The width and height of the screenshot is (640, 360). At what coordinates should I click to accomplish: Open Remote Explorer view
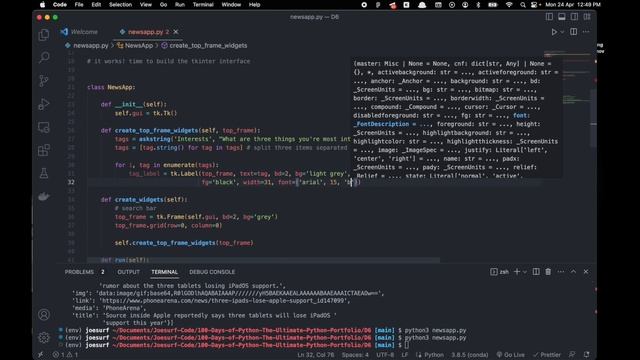44,127
